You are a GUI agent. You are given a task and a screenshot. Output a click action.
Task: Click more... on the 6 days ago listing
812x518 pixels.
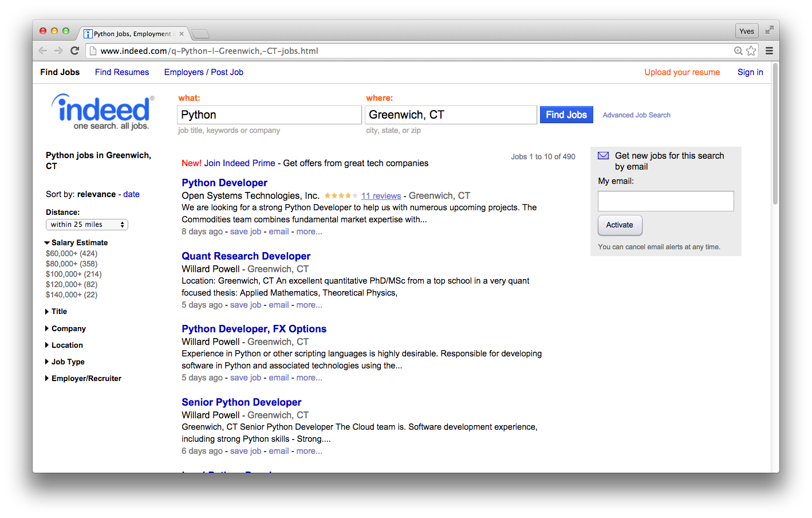[309, 451]
